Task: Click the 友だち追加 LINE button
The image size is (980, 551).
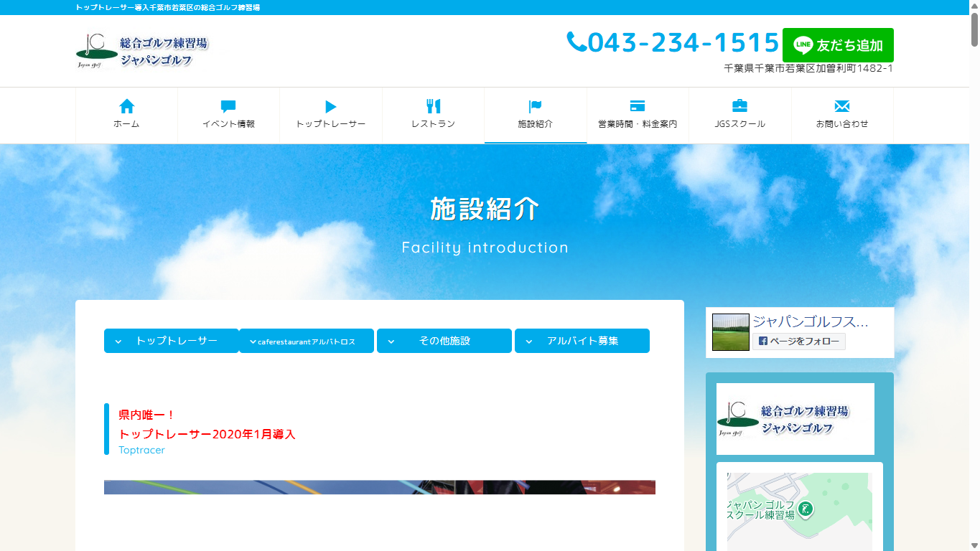Action: pos(838,45)
